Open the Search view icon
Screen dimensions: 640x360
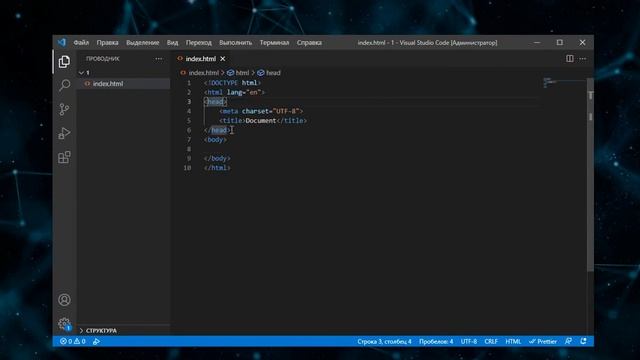pos(64,85)
